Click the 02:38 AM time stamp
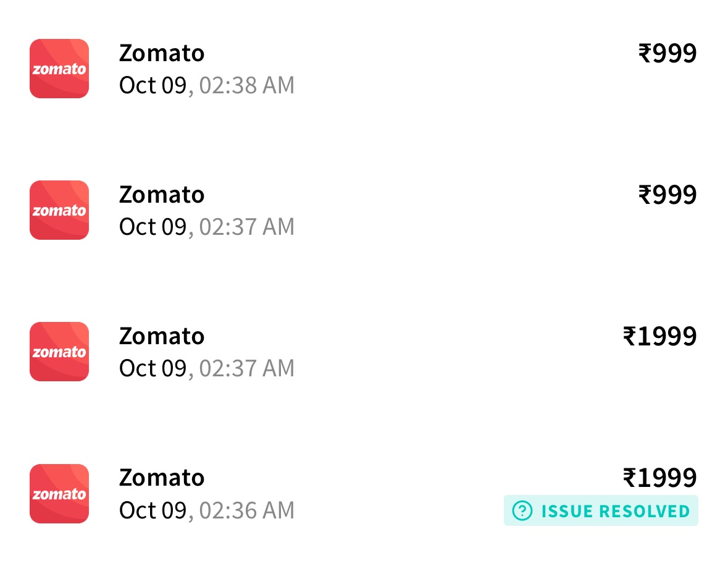This screenshot has height=579, width=728. 246,85
